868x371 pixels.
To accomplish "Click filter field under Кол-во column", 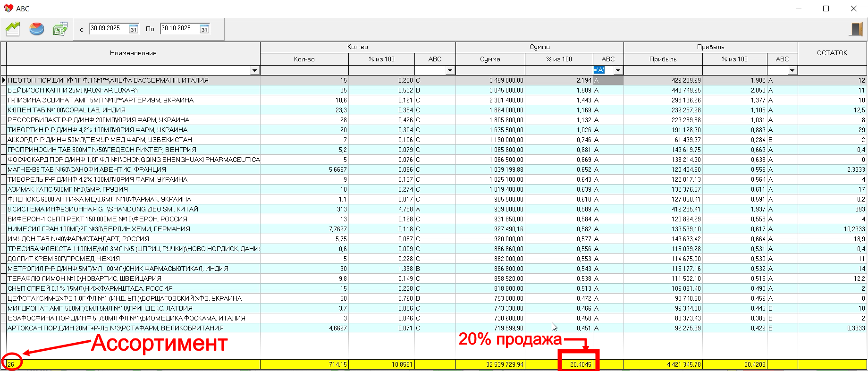I will 304,70.
